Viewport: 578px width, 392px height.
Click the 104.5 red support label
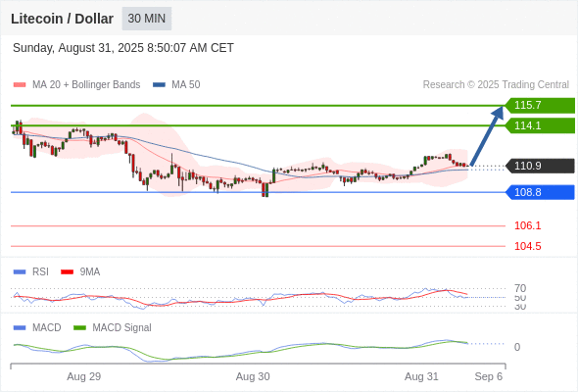(x=527, y=246)
